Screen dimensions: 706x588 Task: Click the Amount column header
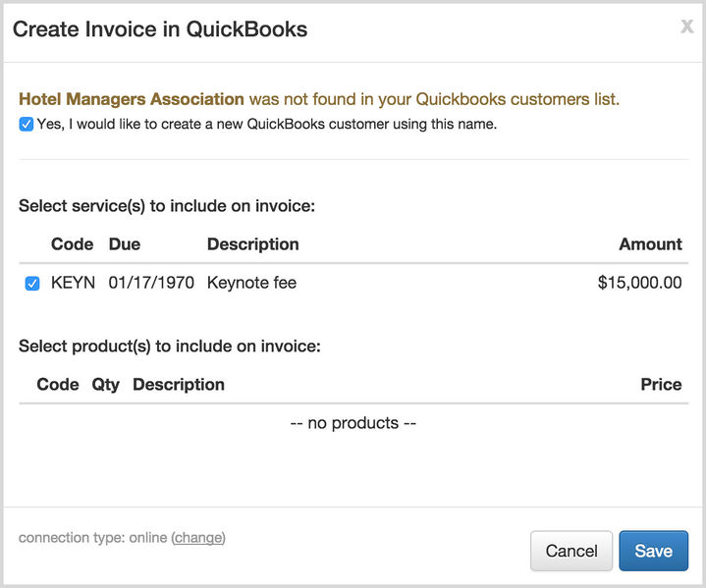[650, 244]
